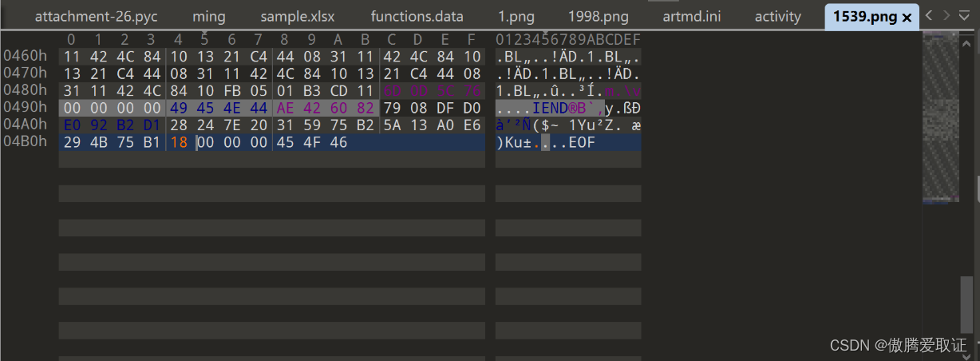Image resolution: width=980 pixels, height=361 pixels.
Task: Click address 04A0h in the offset column
Action: click(x=26, y=125)
